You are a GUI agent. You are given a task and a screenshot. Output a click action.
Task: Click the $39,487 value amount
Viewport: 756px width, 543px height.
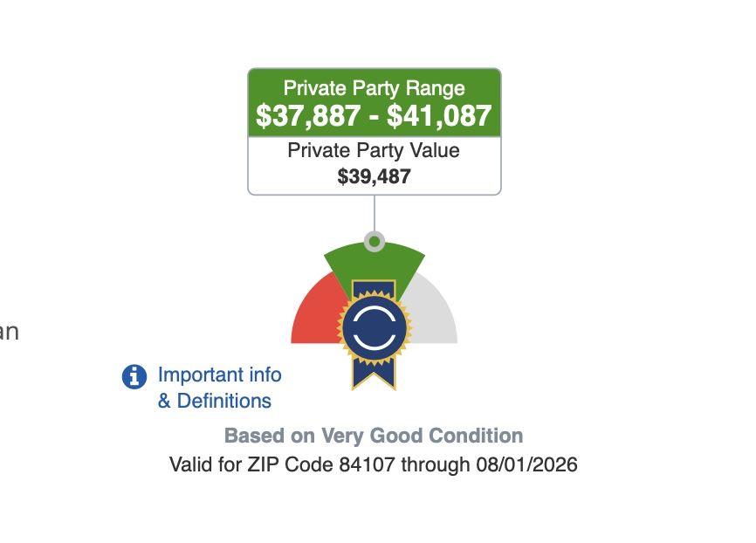[x=375, y=176]
